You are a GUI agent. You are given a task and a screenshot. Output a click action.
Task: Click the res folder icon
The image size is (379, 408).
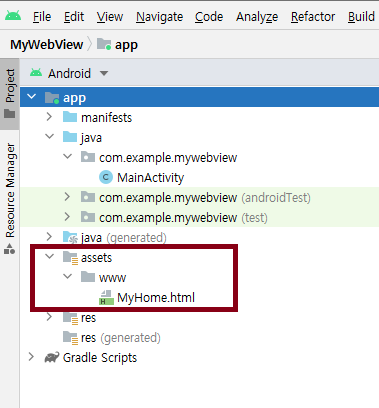coord(70,318)
